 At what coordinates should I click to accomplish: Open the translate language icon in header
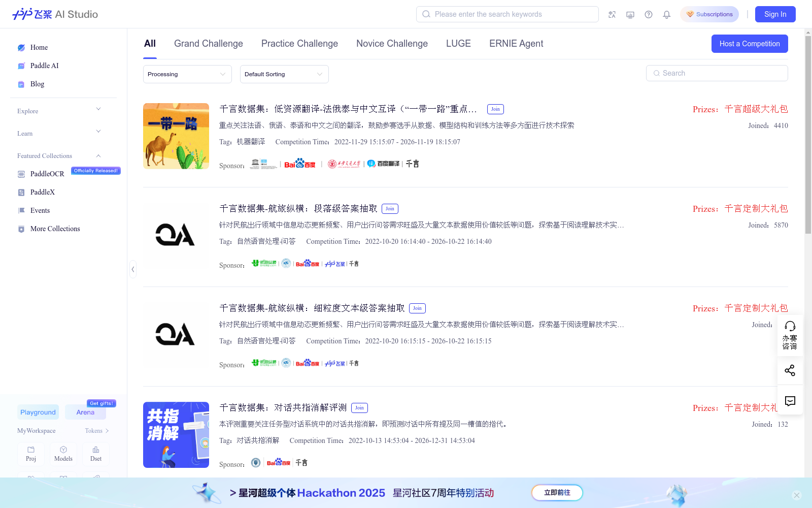coord(612,15)
